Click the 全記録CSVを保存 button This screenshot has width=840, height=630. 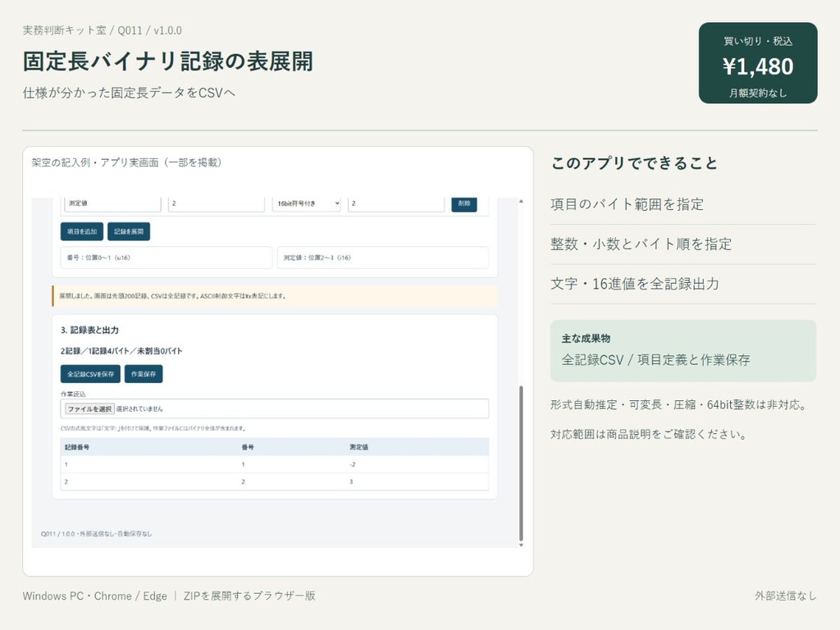tap(90, 374)
